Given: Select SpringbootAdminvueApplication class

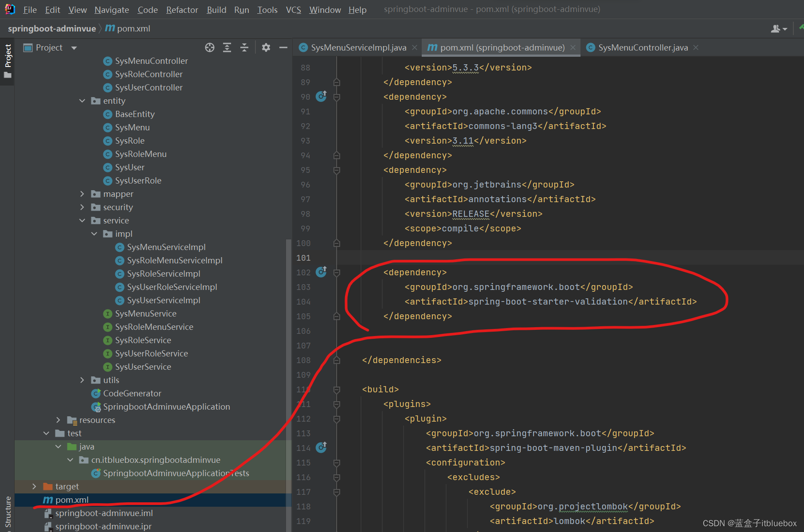Looking at the screenshot, I should 166,407.
